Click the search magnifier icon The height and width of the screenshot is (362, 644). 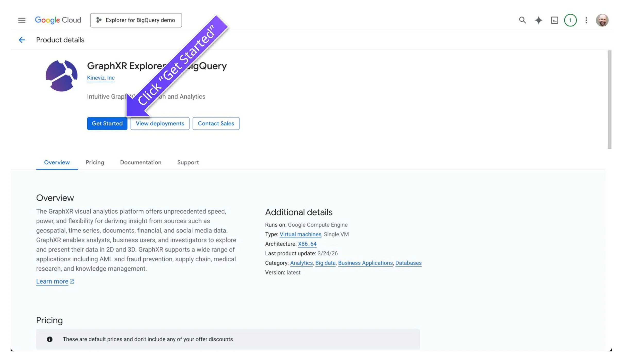point(522,20)
